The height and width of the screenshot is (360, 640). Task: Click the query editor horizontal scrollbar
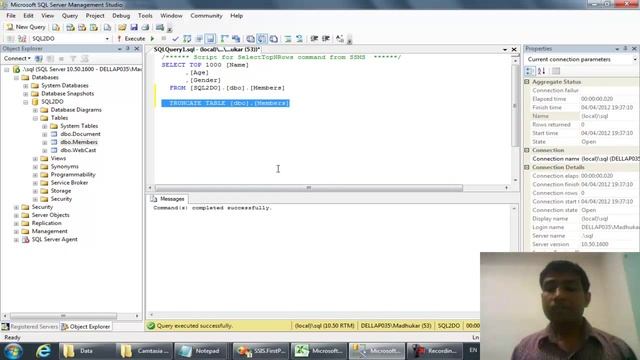(x=309, y=188)
